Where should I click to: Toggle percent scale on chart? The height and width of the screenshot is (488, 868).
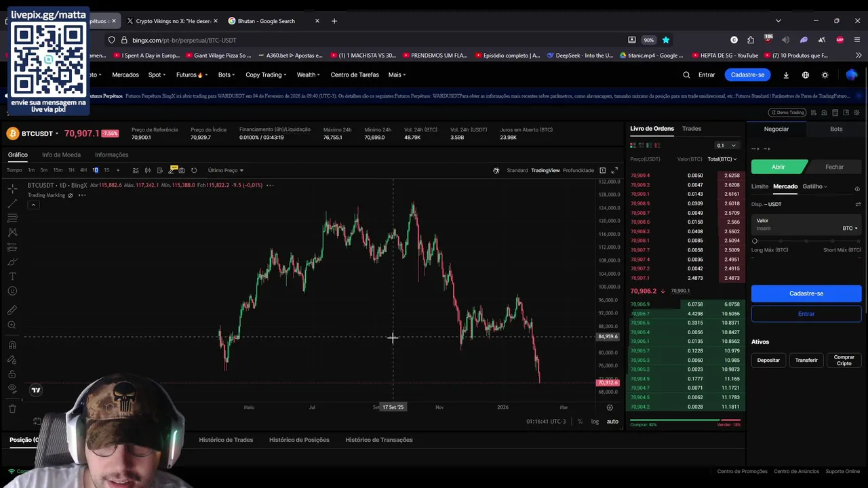coord(580,422)
